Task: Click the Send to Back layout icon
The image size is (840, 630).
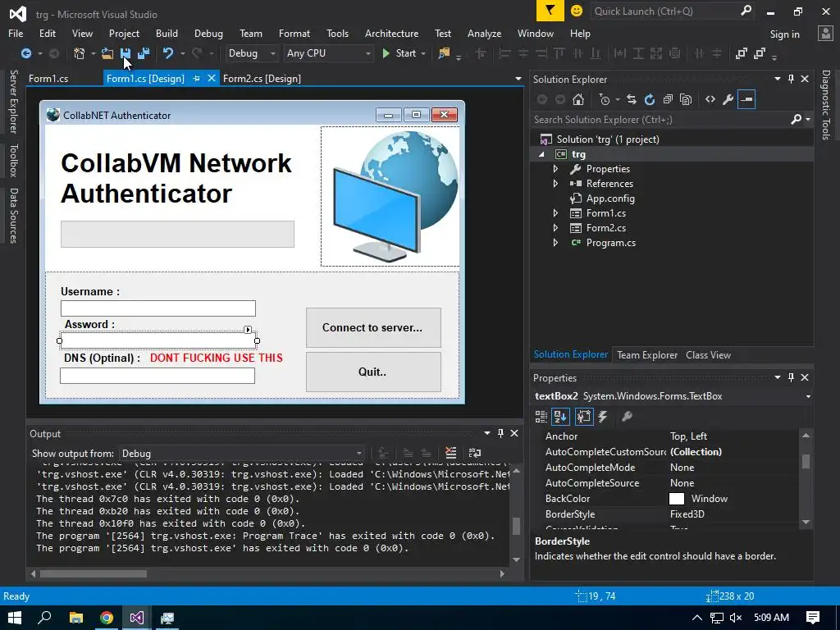Action: click(759, 53)
